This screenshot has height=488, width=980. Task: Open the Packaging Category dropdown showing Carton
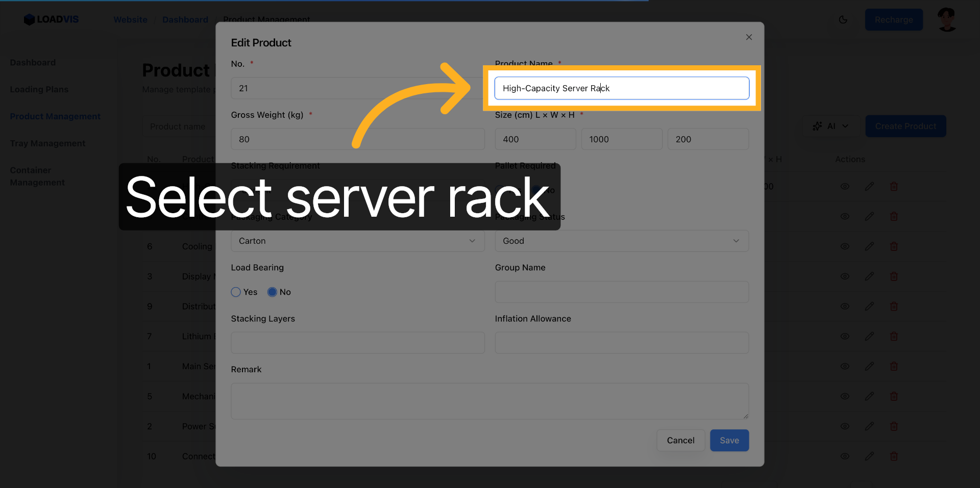point(357,241)
